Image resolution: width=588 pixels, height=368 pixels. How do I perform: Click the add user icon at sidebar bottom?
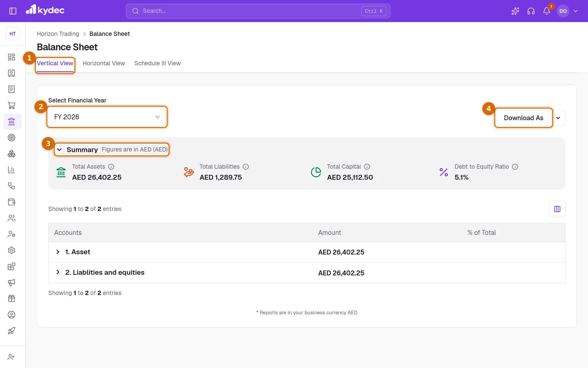11,357
